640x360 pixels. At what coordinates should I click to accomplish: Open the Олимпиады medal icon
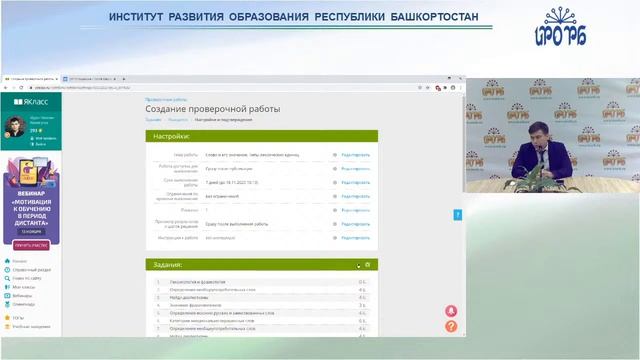[7, 304]
